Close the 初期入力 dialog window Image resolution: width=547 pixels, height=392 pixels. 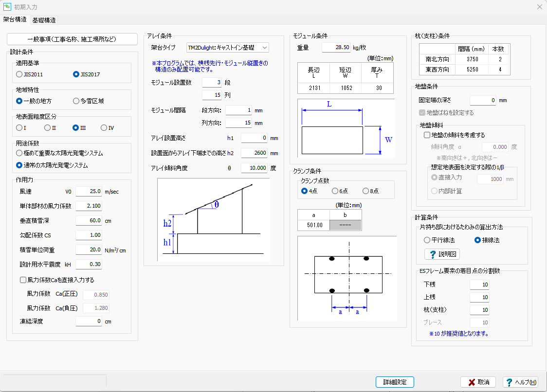click(x=539, y=7)
